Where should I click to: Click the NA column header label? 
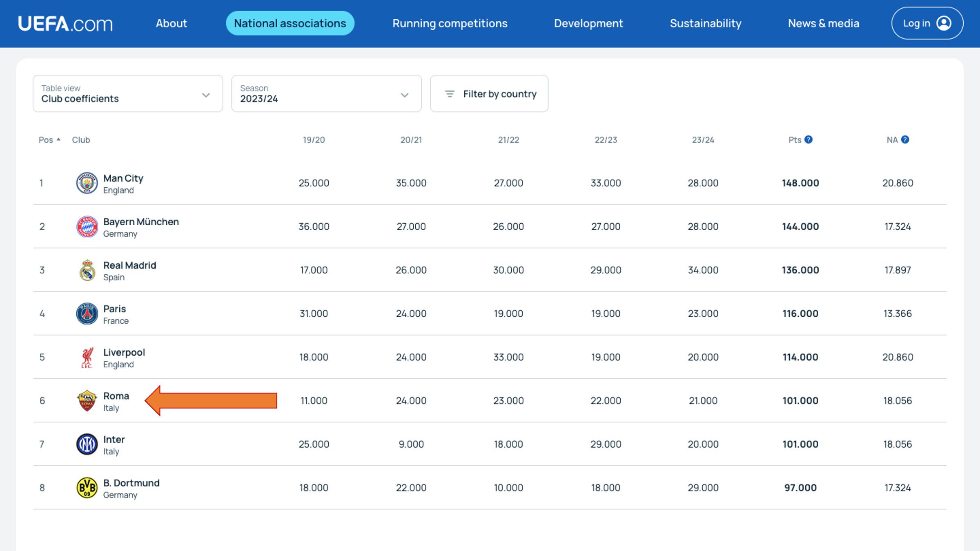(x=892, y=140)
